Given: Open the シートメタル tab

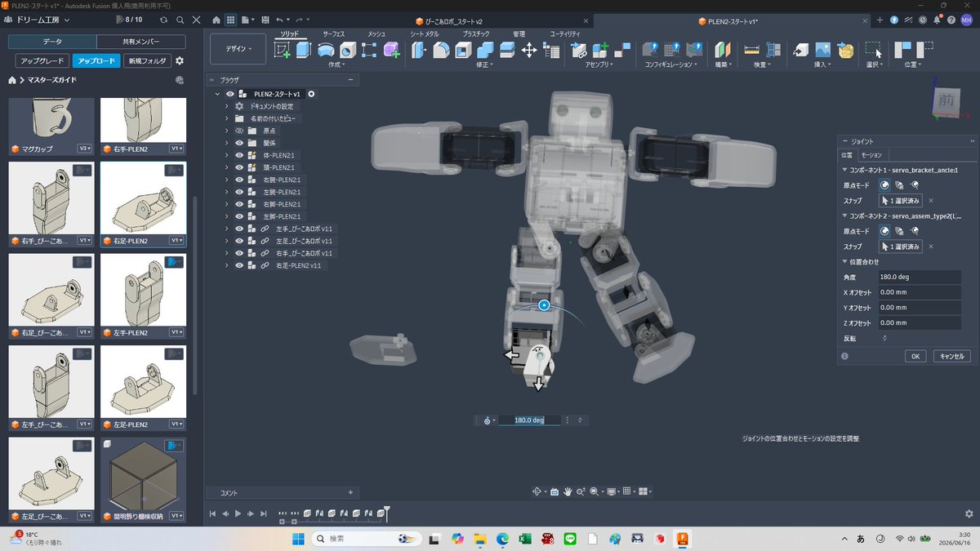Looking at the screenshot, I should 424,33.
